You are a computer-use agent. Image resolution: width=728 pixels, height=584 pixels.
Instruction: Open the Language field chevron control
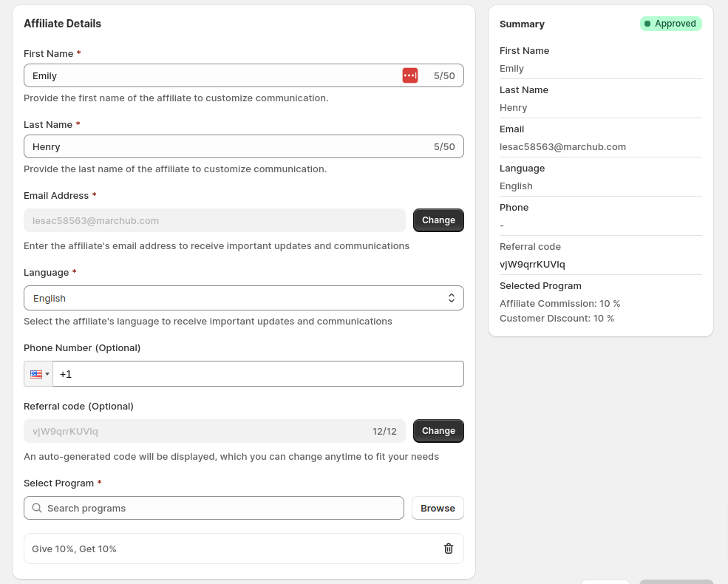click(x=452, y=297)
